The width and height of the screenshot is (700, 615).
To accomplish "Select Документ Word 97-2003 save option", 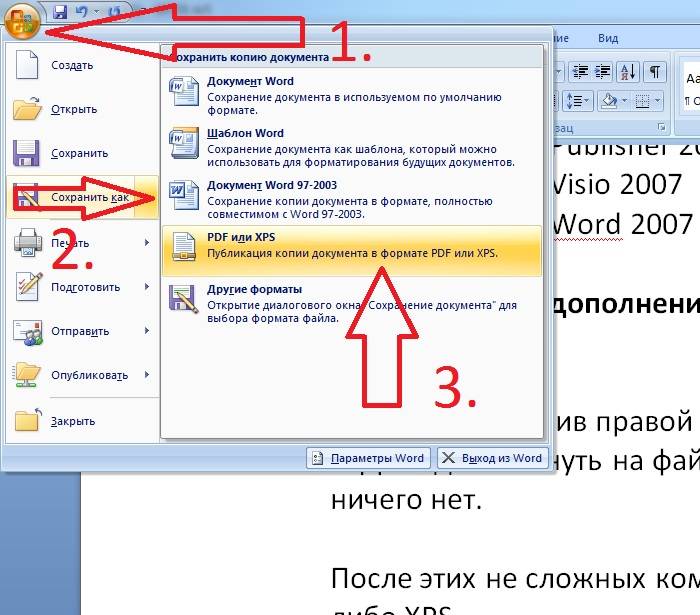I will point(352,199).
